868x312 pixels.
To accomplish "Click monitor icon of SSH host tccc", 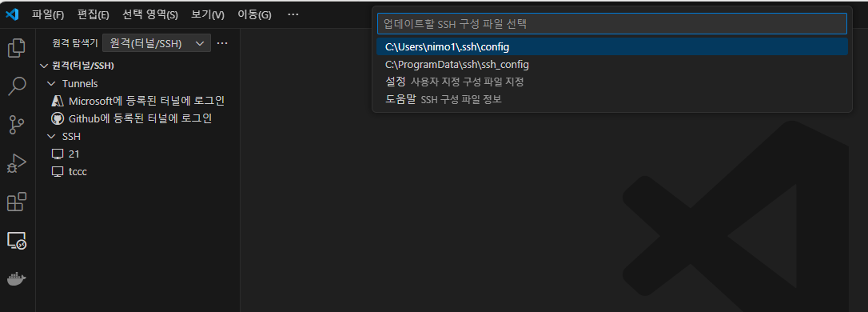I will coord(58,172).
